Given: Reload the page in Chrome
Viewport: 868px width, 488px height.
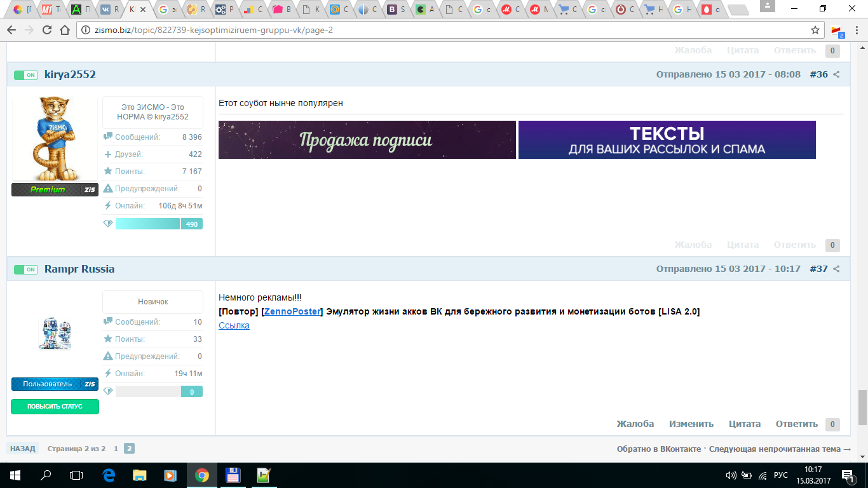Looking at the screenshot, I should coord(46,30).
